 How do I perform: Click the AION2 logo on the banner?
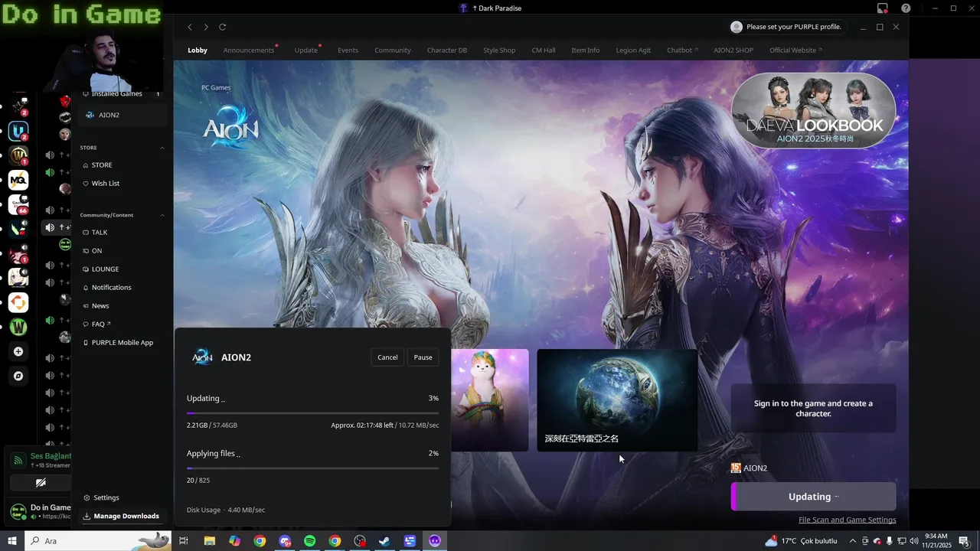tap(230, 128)
